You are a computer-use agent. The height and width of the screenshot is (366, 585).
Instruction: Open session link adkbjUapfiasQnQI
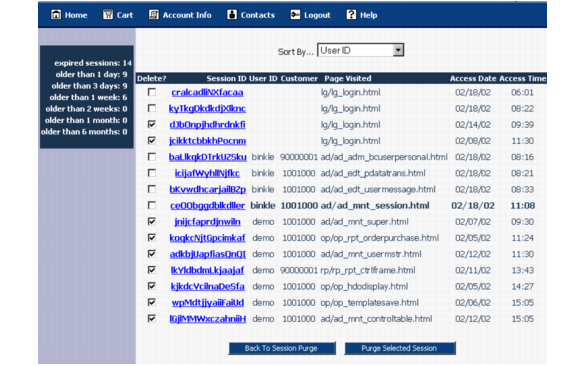[x=207, y=254]
